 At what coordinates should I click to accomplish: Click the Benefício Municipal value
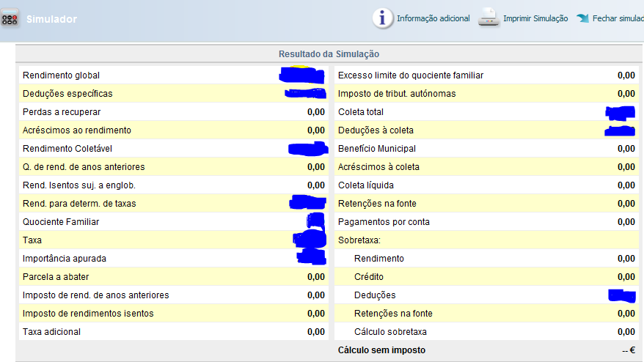626,149
